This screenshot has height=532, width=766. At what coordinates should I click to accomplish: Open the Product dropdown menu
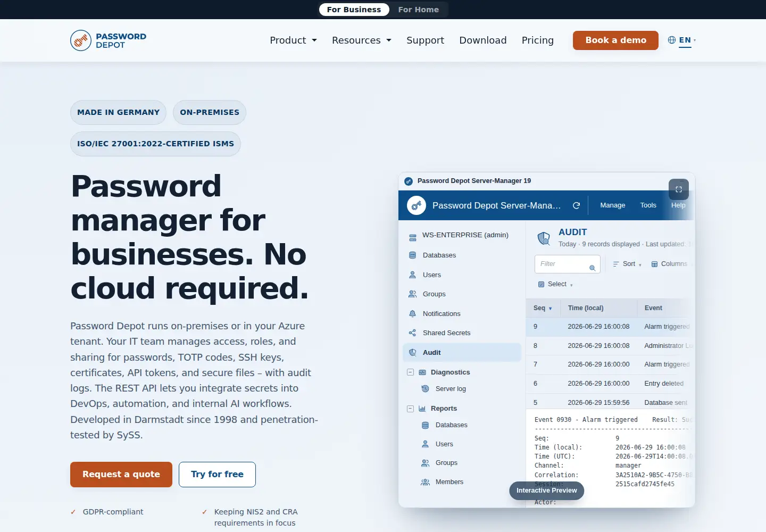coord(293,40)
